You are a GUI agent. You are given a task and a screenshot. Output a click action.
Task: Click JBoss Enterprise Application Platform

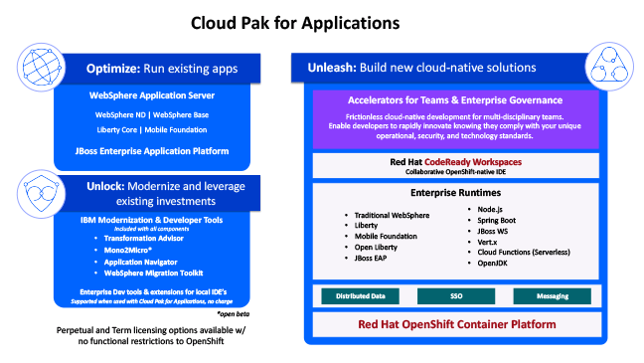coord(152,151)
